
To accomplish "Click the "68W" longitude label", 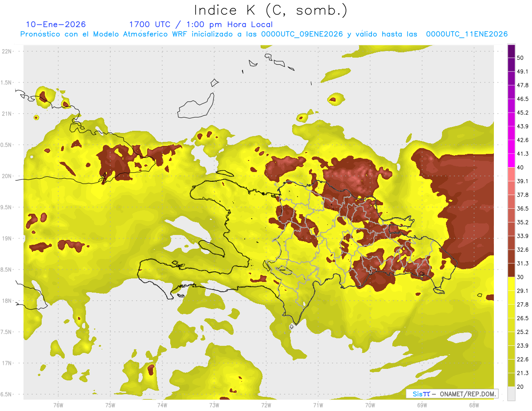I will [x=473, y=405].
